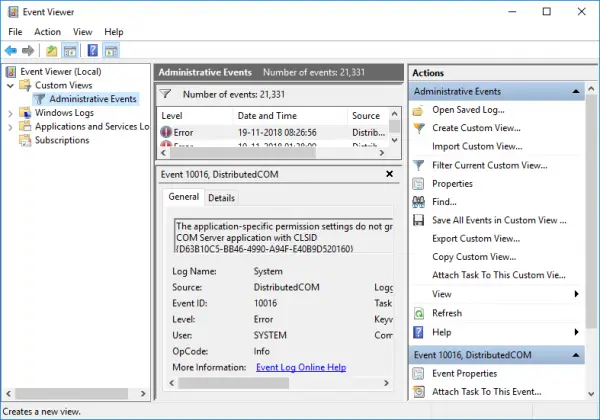This screenshot has width=600, height=420.
Task: Click the Log Name value System
Action: click(268, 271)
